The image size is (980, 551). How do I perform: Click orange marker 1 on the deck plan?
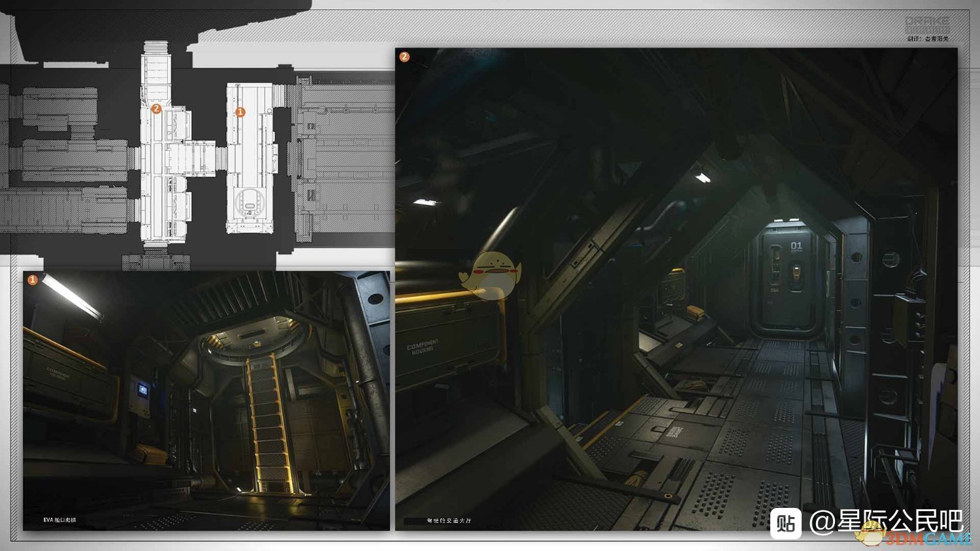pos(240,112)
